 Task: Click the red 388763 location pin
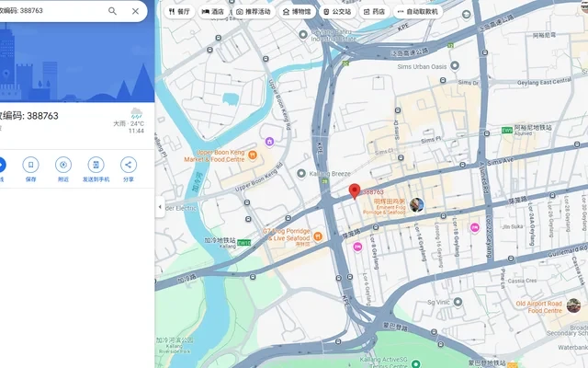click(355, 191)
